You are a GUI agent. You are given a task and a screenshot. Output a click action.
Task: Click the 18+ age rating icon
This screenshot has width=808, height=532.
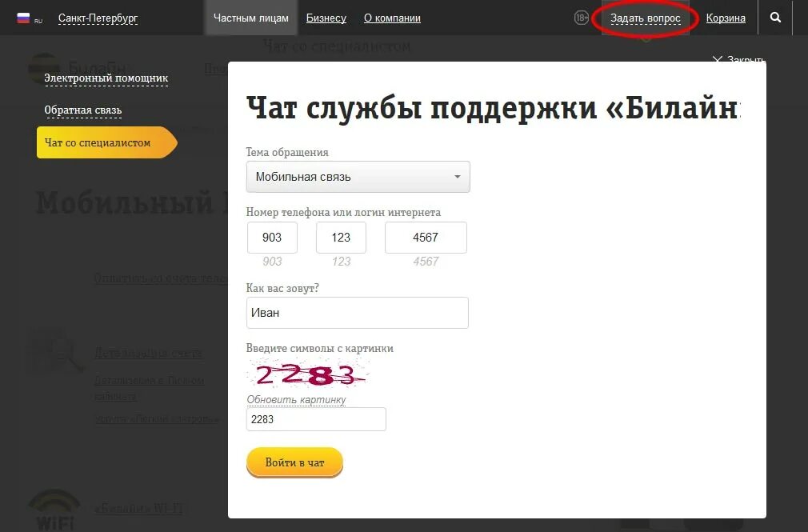[x=582, y=18]
